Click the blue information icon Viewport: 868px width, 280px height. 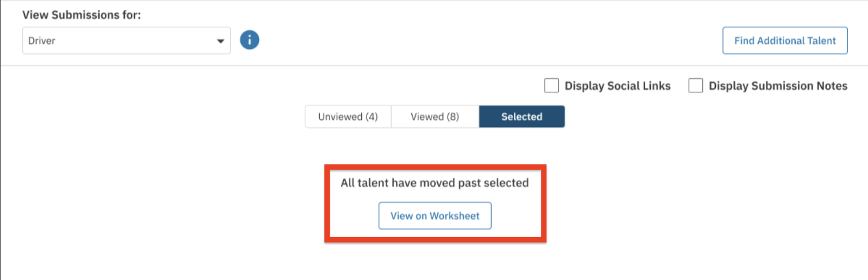[249, 40]
